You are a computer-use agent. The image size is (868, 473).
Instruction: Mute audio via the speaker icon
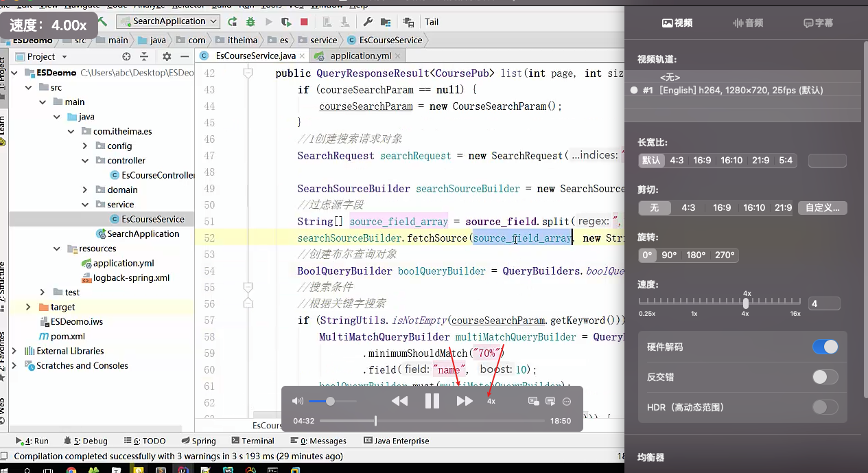pyautogui.click(x=298, y=401)
